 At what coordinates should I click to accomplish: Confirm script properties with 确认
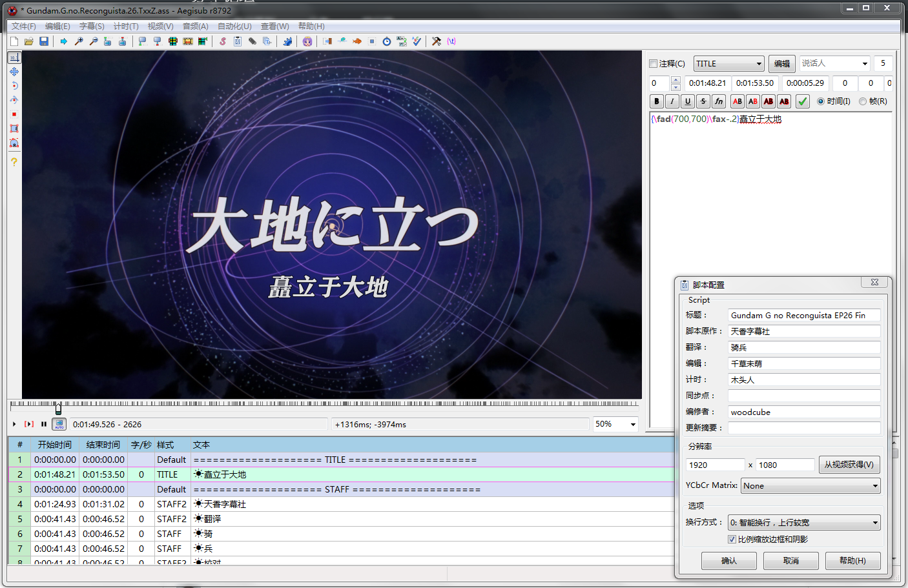[x=728, y=561]
